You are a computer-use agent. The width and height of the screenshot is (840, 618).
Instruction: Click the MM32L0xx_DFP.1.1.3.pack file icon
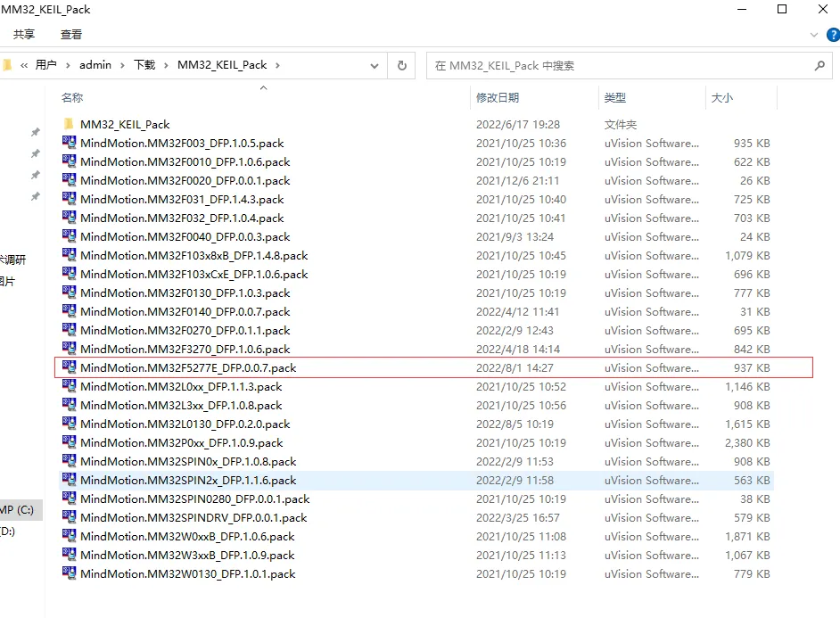(69, 387)
